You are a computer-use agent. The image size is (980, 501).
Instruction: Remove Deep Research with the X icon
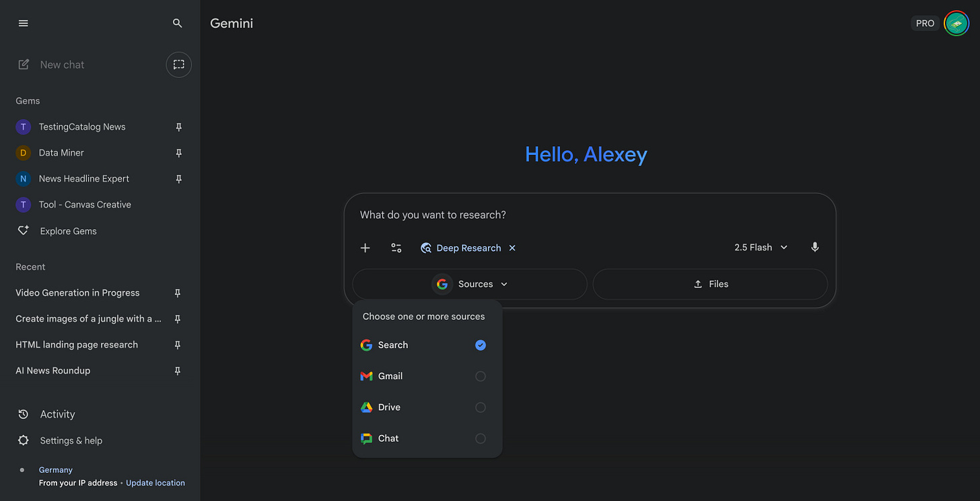point(512,248)
